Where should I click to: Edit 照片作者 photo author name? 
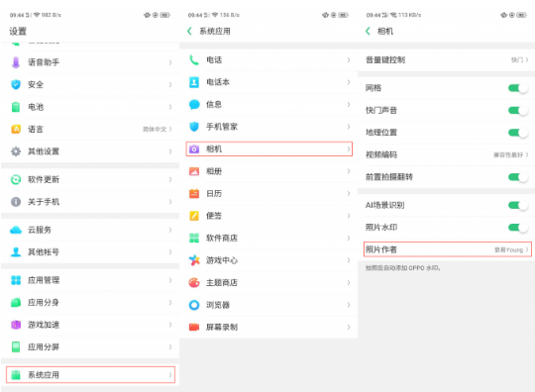coord(447,249)
